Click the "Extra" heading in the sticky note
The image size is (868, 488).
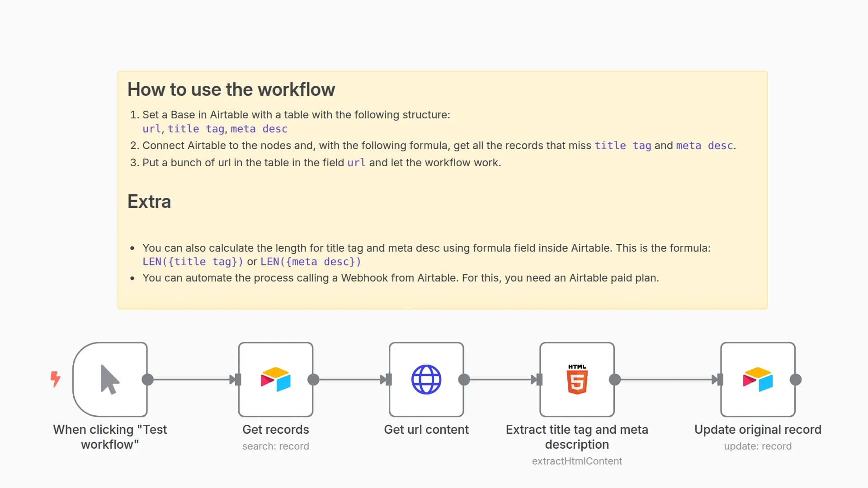click(149, 202)
